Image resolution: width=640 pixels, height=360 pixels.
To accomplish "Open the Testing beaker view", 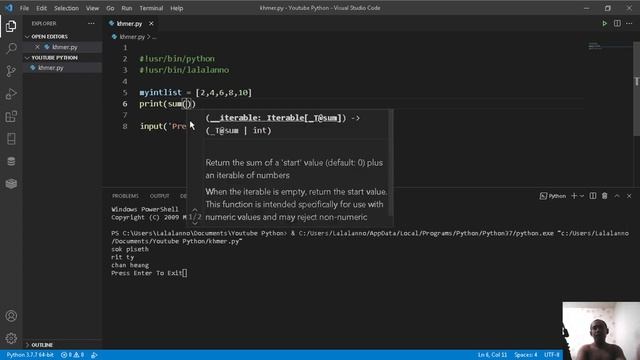I will coord(11,139).
